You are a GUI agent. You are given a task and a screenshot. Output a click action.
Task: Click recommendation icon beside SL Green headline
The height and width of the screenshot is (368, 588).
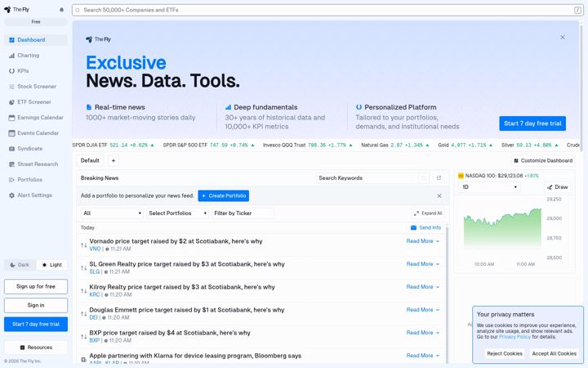pyautogui.click(x=83, y=268)
